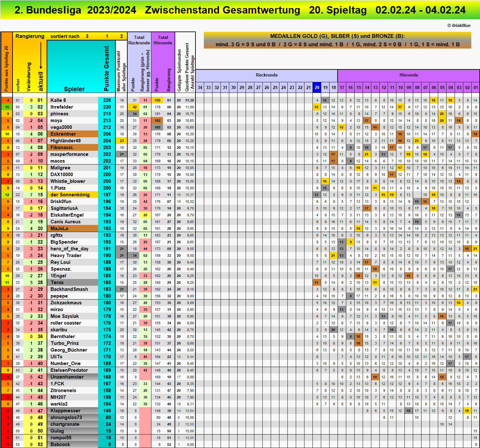This screenshot has height=448, width=480.
Task: Click the Medaillen Gold Silber Bronze legend
Action: coord(338,40)
